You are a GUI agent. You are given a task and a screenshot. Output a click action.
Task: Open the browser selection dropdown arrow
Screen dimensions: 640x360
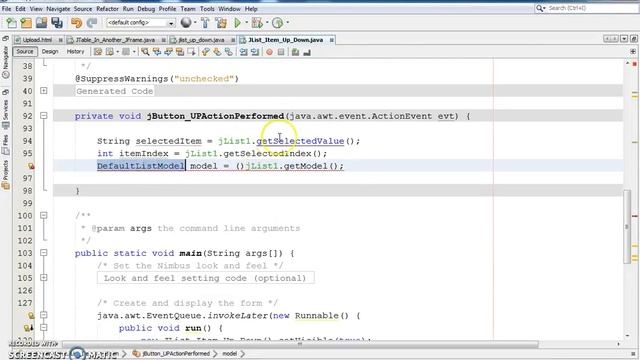click(195, 23)
